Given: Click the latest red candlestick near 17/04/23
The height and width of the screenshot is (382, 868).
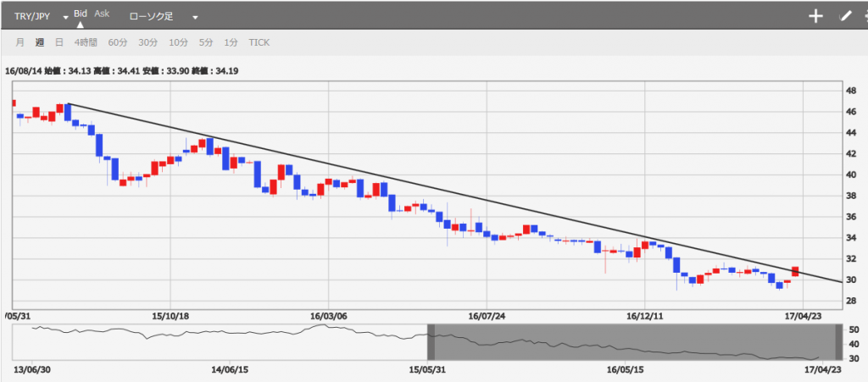Looking at the screenshot, I should pyautogui.click(x=795, y=271).
